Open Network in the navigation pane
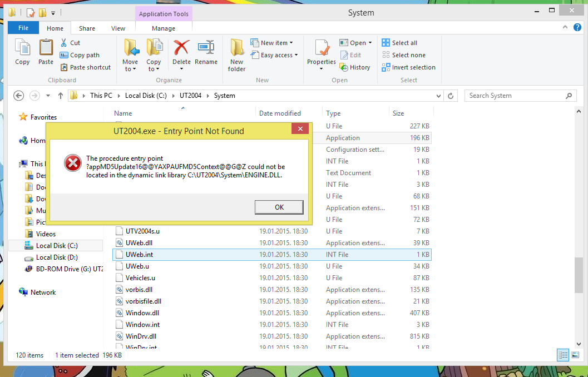Image resolution: width=588 pixels, height=377 pixels. point(37,292)
